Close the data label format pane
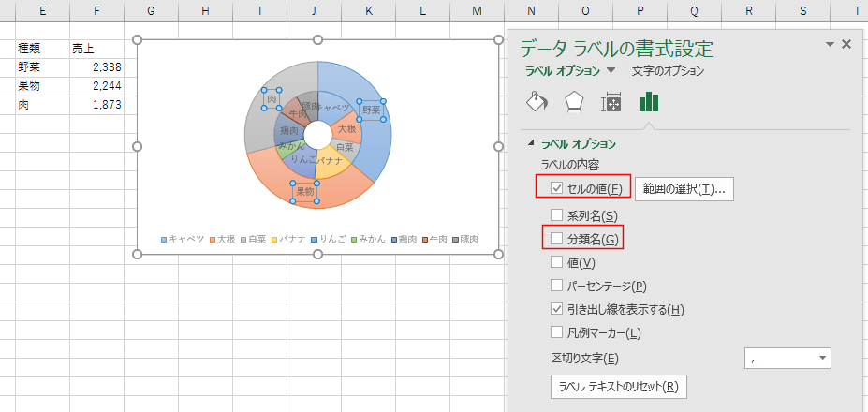Screen dimensions: 868x412 (847, 45)
